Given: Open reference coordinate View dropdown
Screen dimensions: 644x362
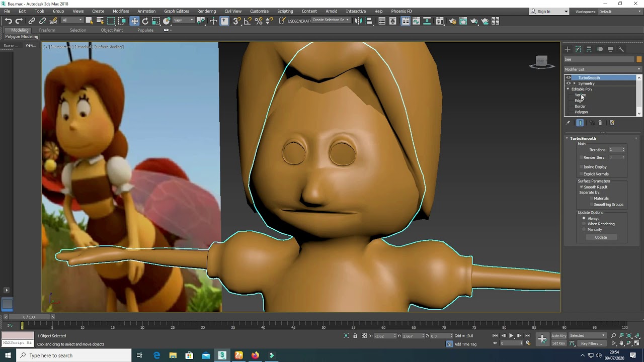Looking at the screenshot, I should 184,21.
